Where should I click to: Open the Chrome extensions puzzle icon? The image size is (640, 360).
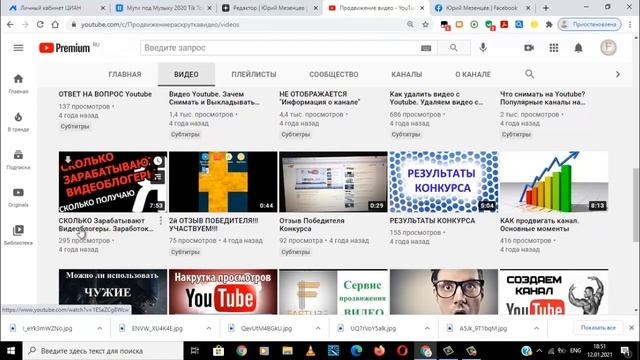[x=549, y=24]
